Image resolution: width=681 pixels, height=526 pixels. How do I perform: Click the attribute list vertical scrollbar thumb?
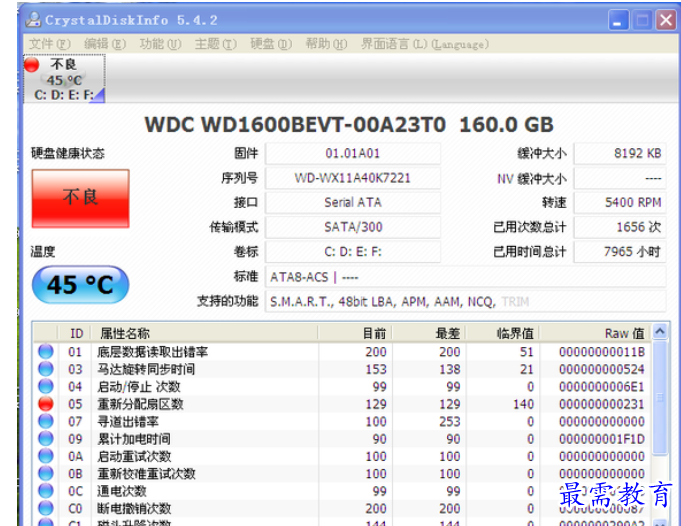[x=660, y=397]
